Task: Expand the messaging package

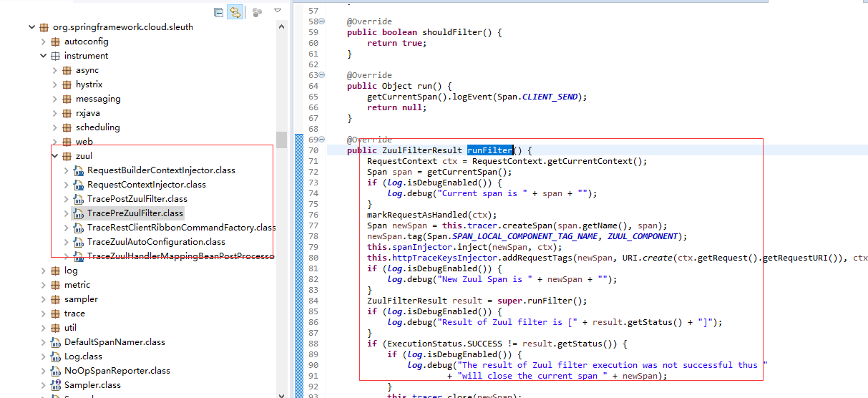Action: tap(54, 99)
